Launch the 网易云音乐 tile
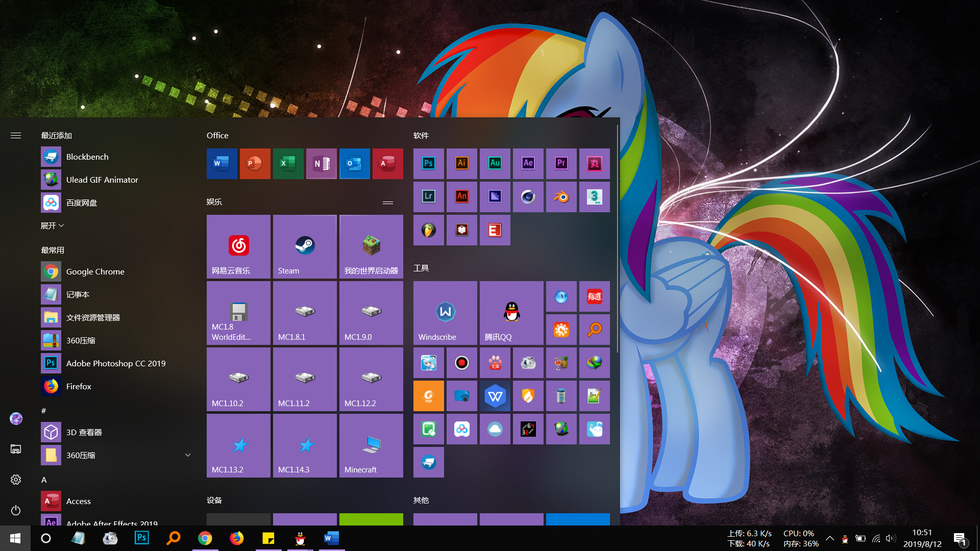 tap(238, 246)
